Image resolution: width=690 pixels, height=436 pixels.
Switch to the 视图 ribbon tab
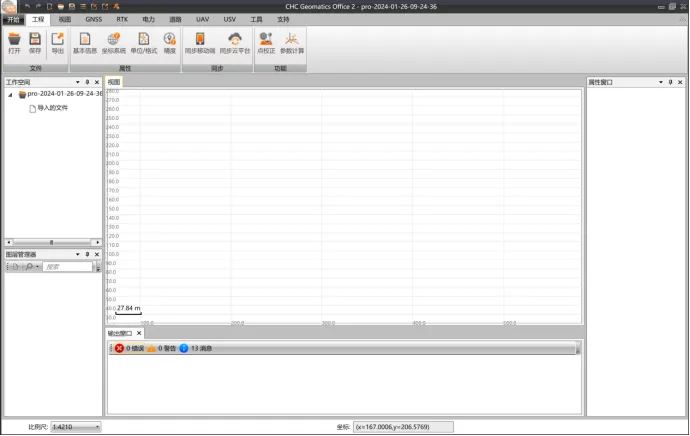tap(65, 19)
